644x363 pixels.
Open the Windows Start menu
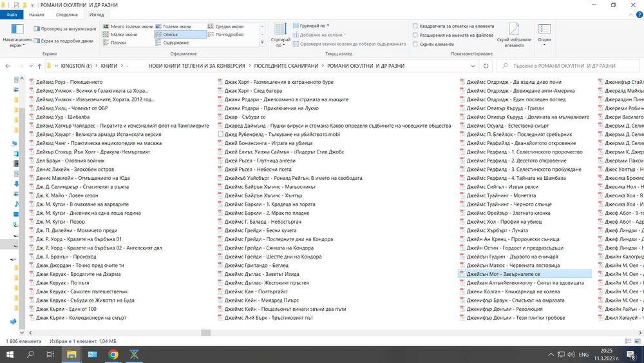click(10, 355)
